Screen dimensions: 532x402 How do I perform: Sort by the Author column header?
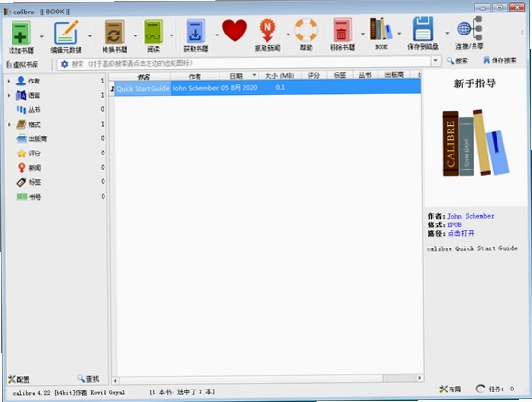tap(195, 76)
